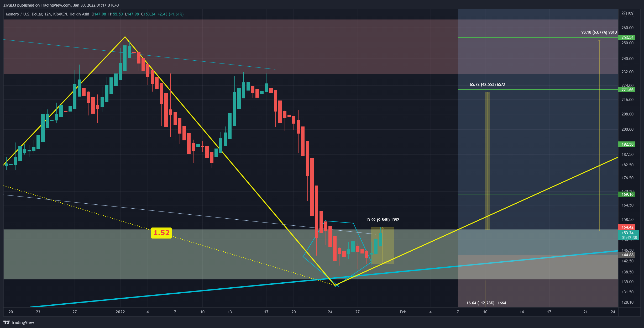Select the Close value C153.24
The width and height of the screenshot is (644, 328).
point(148,14)
